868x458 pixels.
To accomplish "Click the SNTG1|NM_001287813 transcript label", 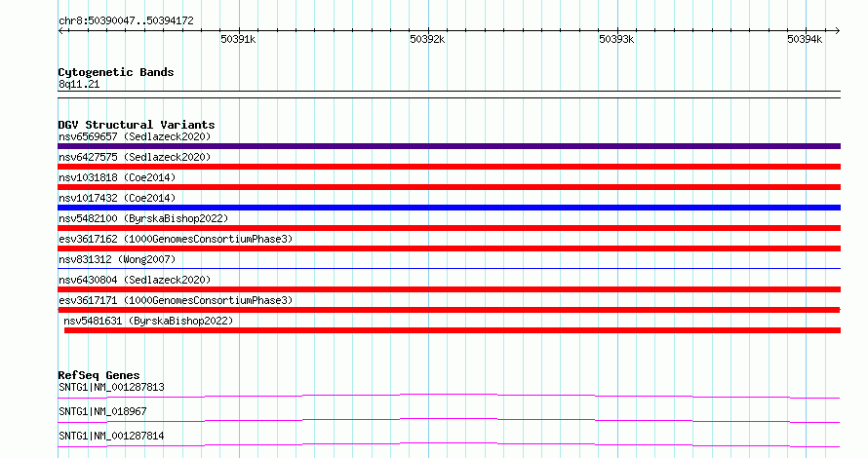I will click(x=111, y=387).
